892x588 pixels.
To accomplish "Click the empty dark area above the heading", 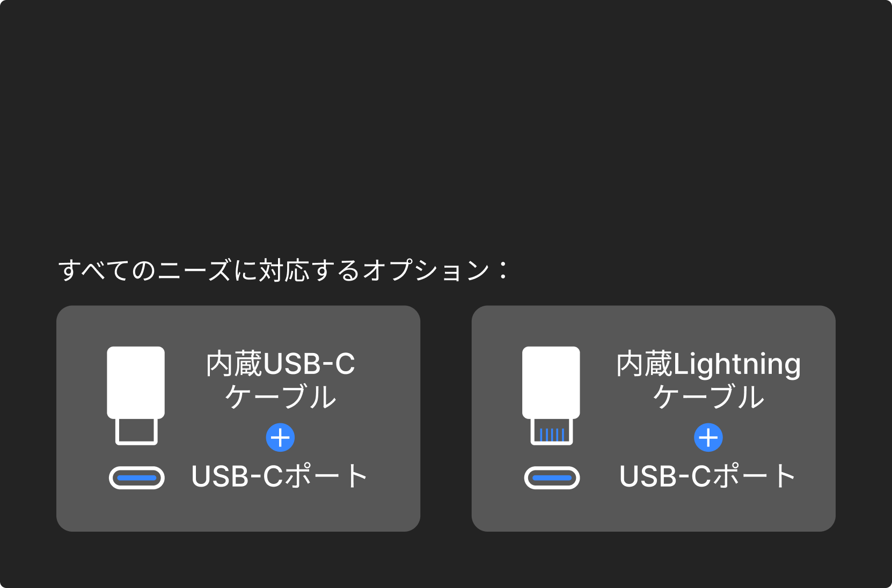I will 445,118.
